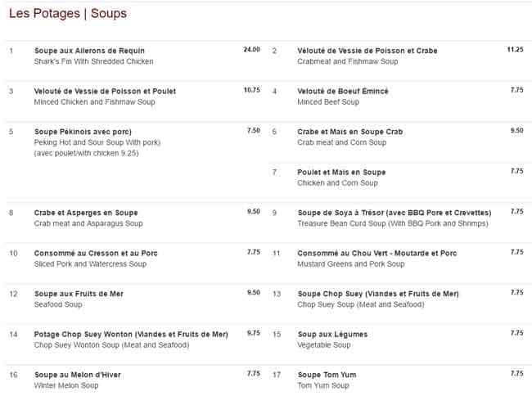Viewport: 532px width, 396px height.
Task: Pick Crabe et Maïs en Soupe Crab
Action: (x=349, y=132)
